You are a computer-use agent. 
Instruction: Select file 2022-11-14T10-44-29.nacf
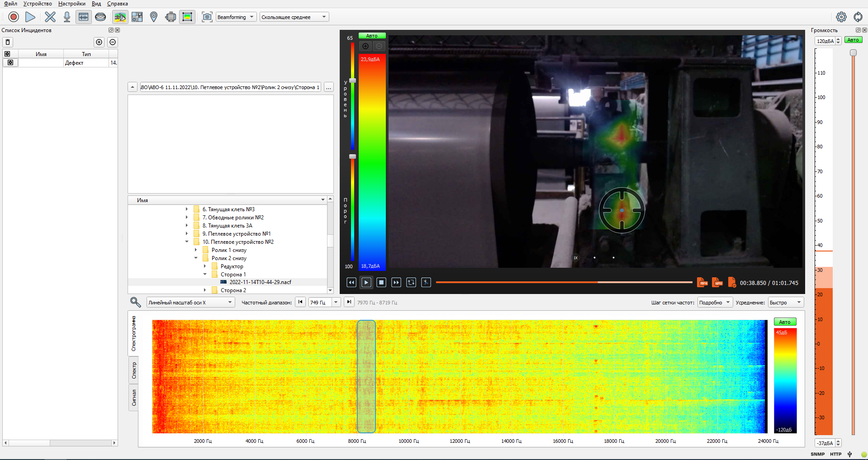260,282
